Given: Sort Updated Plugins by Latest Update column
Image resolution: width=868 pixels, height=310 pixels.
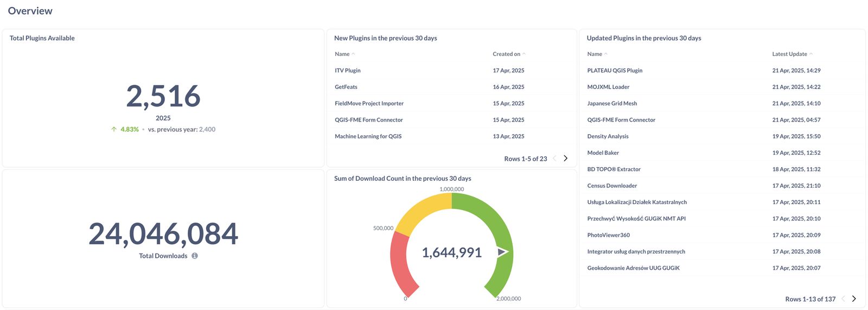Looking at the screenshot, I should tap(792, 54).
